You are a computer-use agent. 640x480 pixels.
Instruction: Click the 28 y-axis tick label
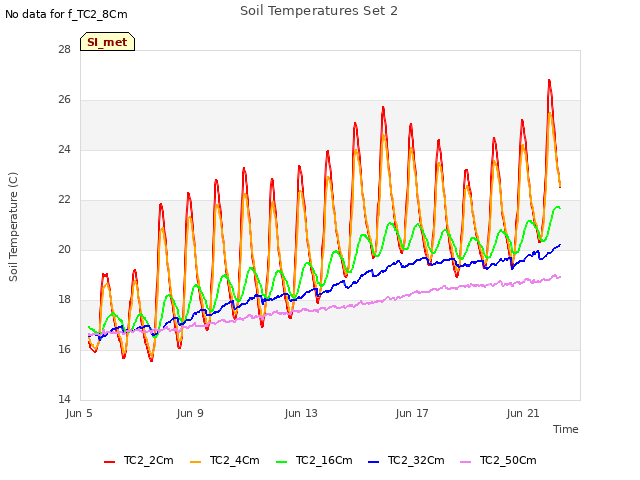pos(64,49)
